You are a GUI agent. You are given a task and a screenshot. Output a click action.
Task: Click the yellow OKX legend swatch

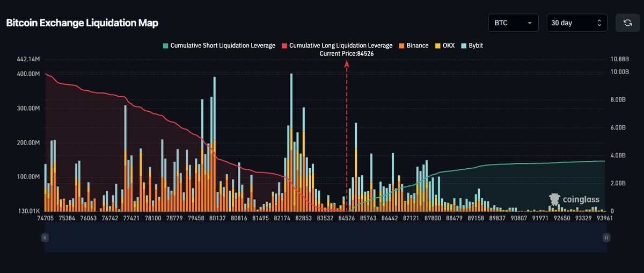[437, 46]
